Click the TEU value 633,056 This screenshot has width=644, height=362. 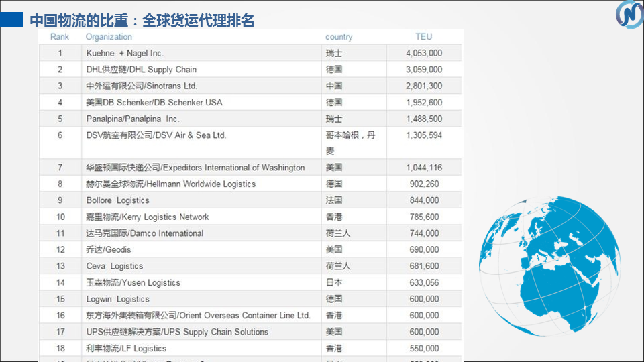pyautogui.click(x=424, y=282)
